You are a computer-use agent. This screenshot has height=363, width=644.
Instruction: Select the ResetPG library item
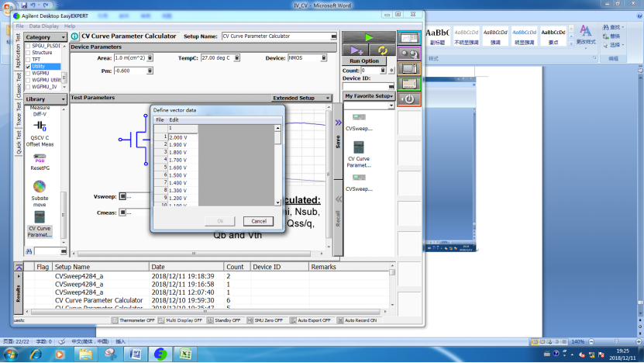[x=40, y=162]
